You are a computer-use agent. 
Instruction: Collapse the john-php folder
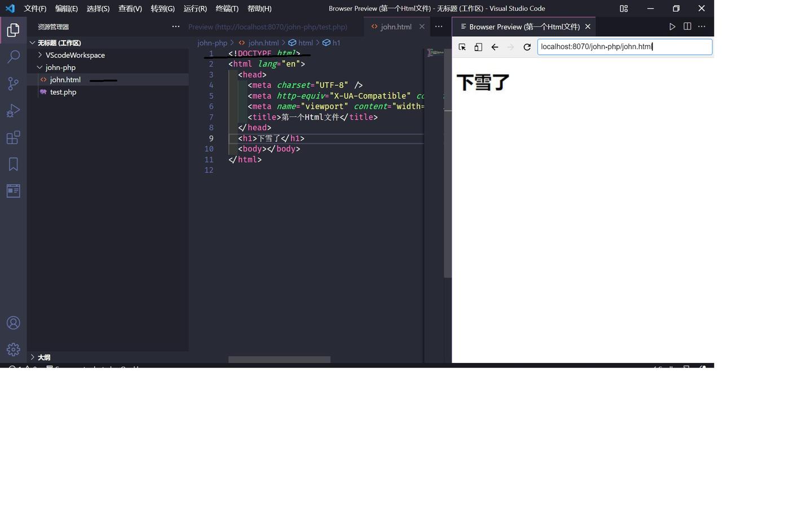coord(41,67)
